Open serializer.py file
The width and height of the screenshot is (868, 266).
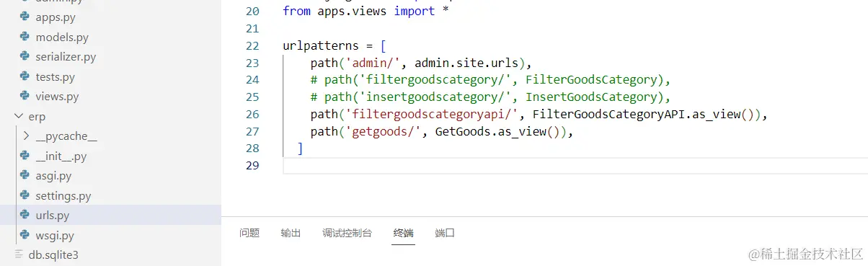pyautogui.click(x=66, y=56)
